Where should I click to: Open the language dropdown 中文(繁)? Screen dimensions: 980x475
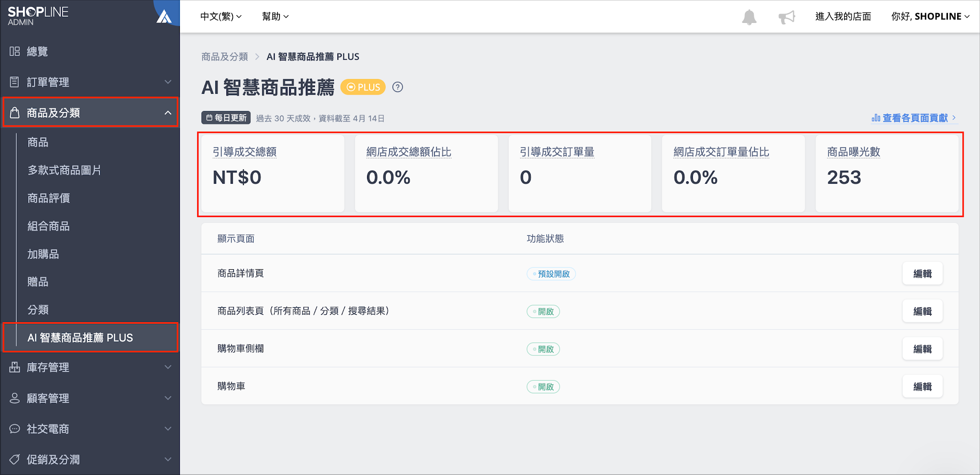pyautogui.click(x=221, y=16)
